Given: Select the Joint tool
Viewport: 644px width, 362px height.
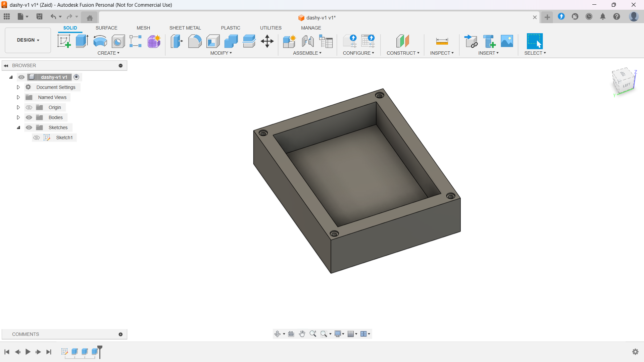Looking at the screenshot, I should pyautogui.click(x=308, y=41).
